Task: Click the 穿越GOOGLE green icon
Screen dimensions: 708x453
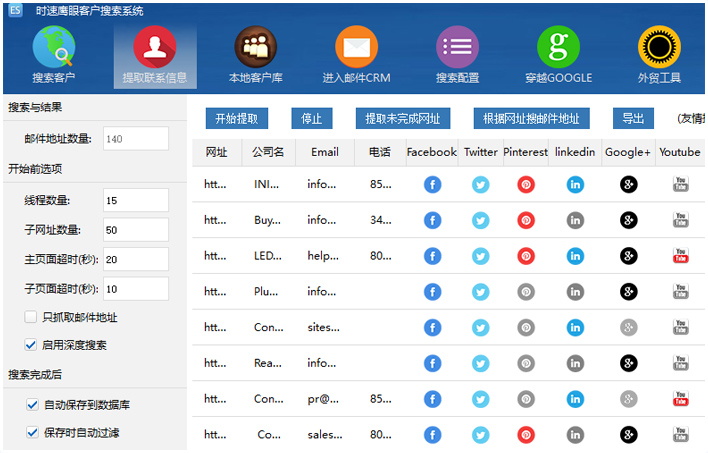Action: point(558,47)
